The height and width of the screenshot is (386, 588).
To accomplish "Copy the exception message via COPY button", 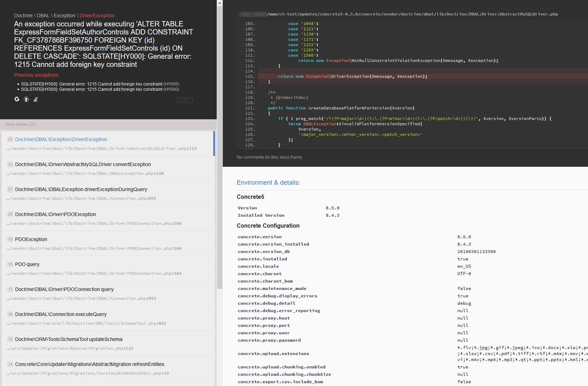I will click(x=184, y=100).
